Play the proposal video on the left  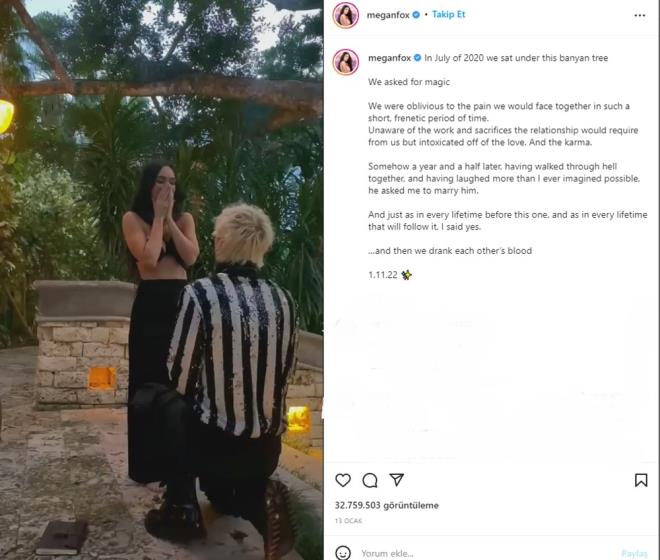tap(162, 280)
